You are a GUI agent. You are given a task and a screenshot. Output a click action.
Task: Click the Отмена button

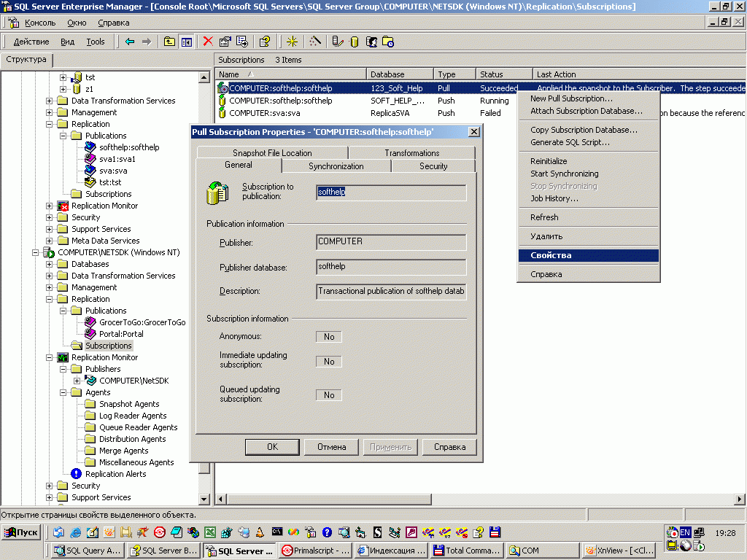332,447
